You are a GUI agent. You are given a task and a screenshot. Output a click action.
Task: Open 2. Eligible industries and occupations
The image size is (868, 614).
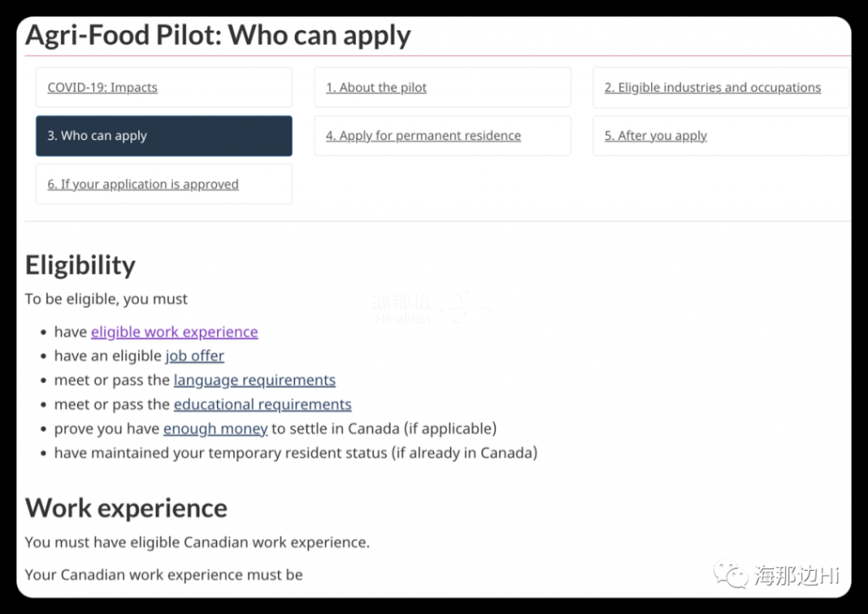tap(712, 87)
